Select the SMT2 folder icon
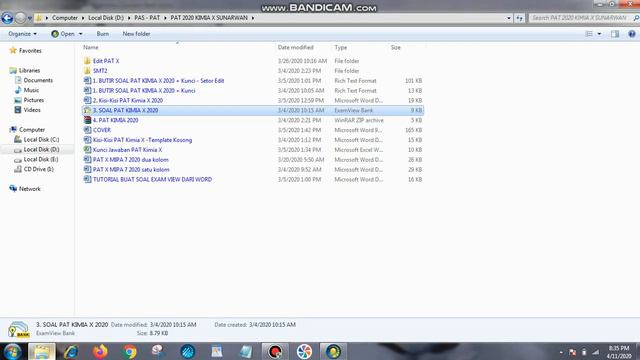The image size is (640, 360). coord(87,71)
